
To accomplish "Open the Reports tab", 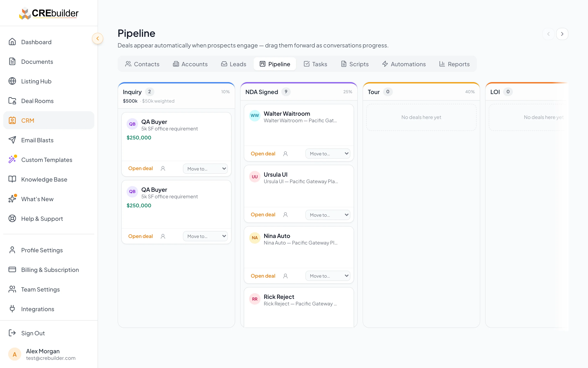I will (x=454, y=64).
